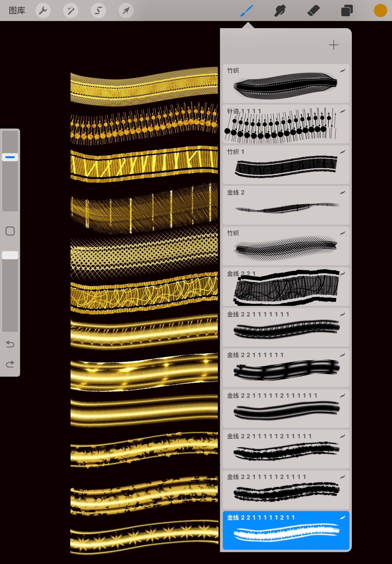The image size is (392, 564).
Task: Select the highlighted 金线 2 2 1 1 1 1 1 2 1 1 brush
Action: 286,530
